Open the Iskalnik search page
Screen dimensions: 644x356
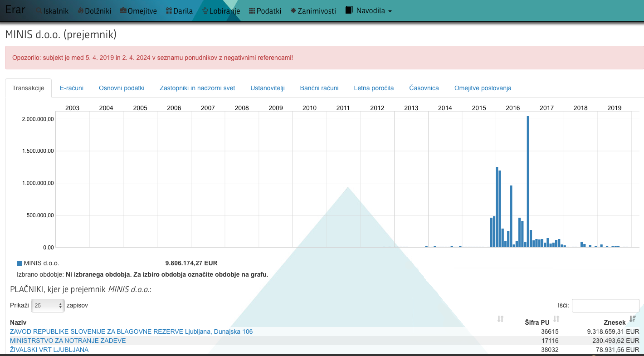(52, 11)
